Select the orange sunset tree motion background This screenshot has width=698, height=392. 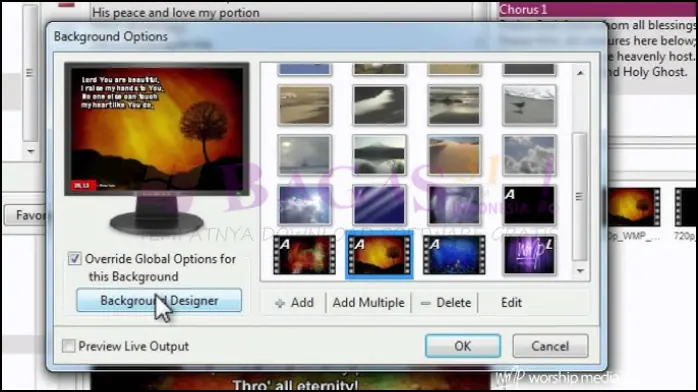[x=379, y=255]
